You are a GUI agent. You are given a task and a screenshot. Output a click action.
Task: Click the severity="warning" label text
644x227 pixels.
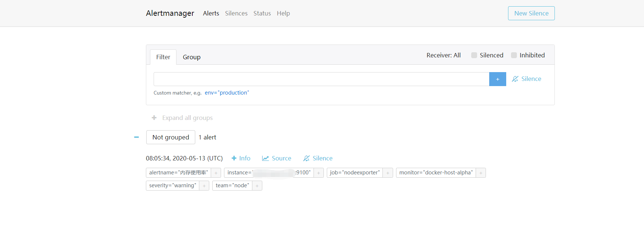(173, 185)
